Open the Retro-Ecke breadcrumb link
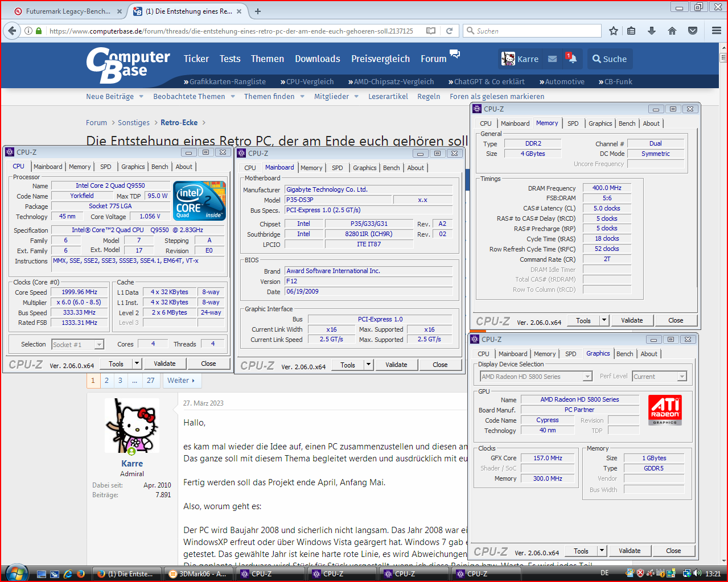Screen dimensions: 728x582 (x=179, y=122)
